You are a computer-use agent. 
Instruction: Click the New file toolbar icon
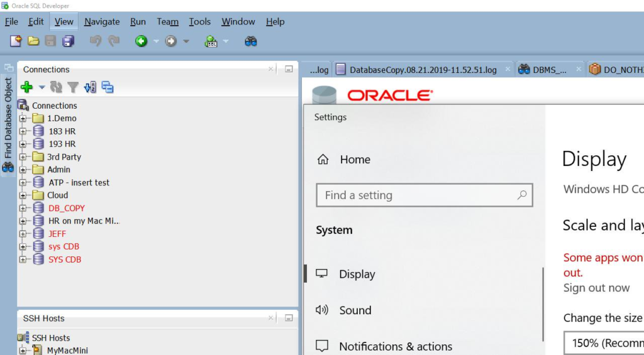16,41
